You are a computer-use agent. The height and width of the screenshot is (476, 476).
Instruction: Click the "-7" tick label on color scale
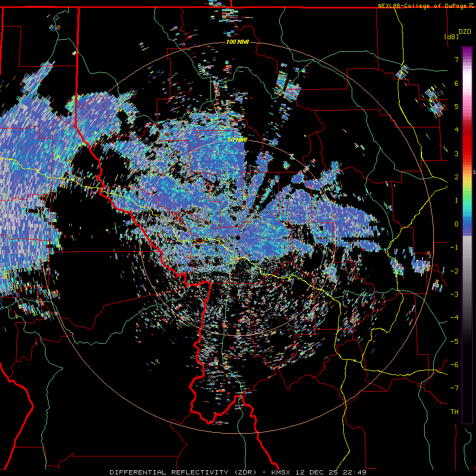[x=454, y=388]
